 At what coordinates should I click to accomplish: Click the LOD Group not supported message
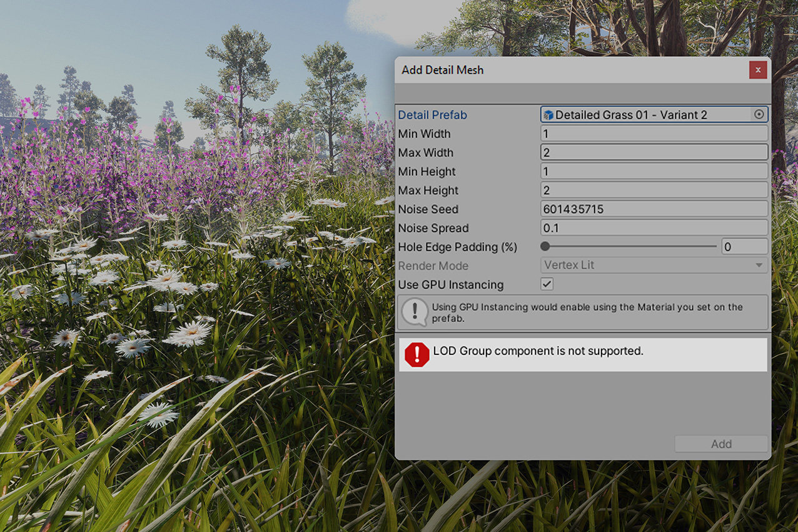coord(538,351)
